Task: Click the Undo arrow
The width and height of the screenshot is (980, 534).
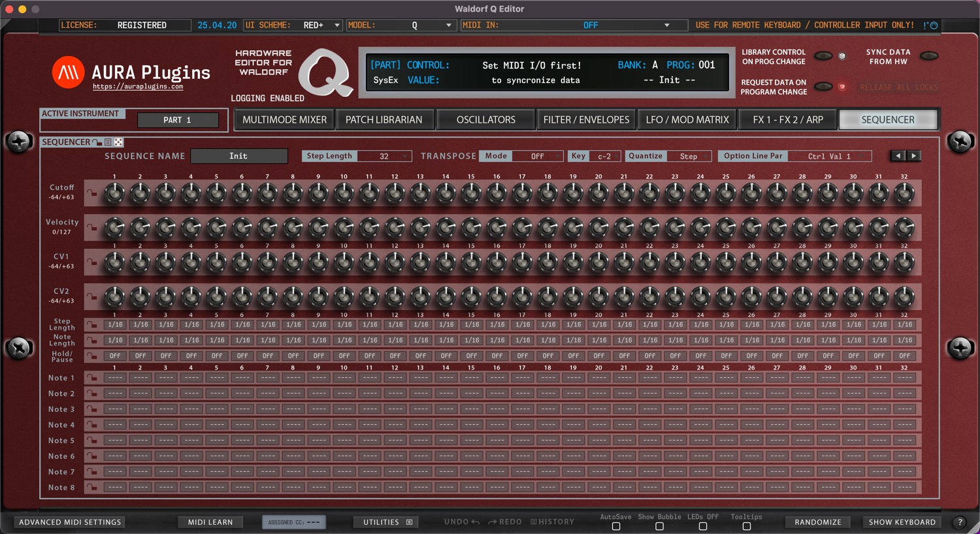Action: [x=475, y=522]
